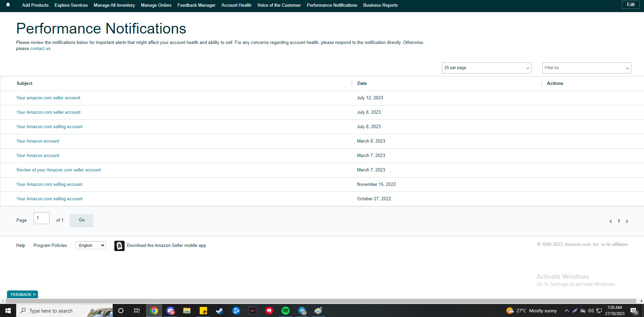The width and height of the screenshot is (644, 317).
Task: Open March 8, 2023 'Your Amazon account' notification
Action: point(38,141)
